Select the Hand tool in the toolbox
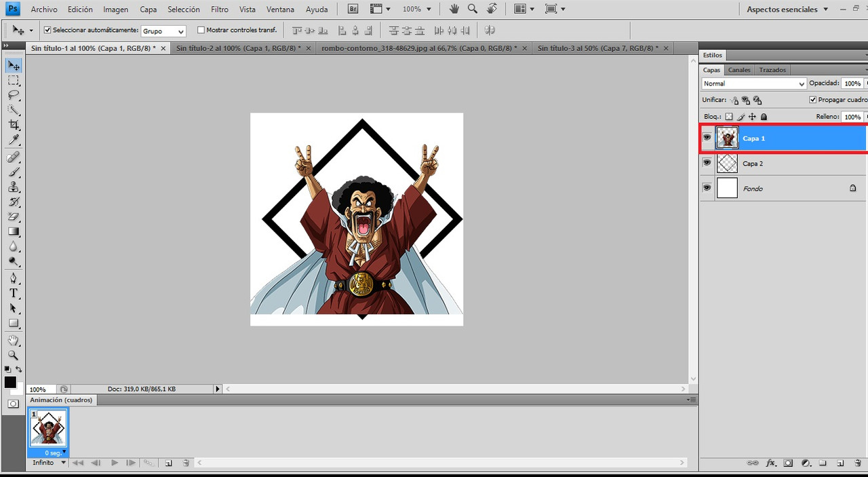868x477 pixels. point(14,340)
